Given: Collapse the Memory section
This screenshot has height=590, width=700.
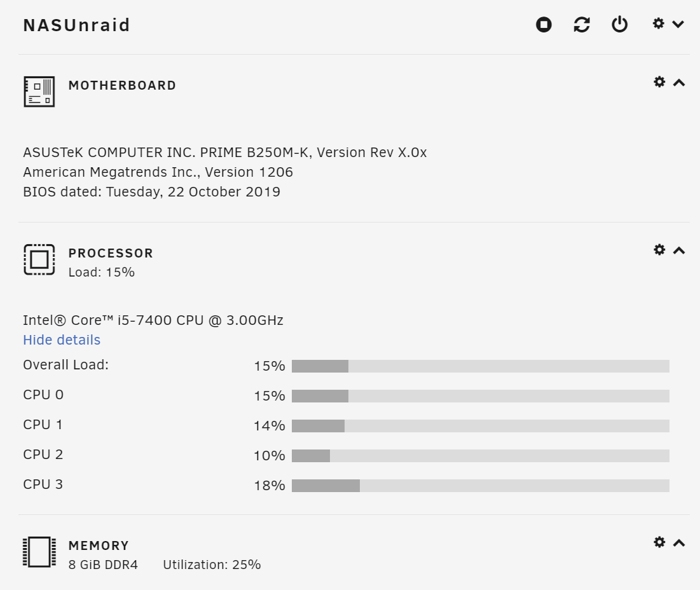Looking at the screenshot, I should [679, 543].
